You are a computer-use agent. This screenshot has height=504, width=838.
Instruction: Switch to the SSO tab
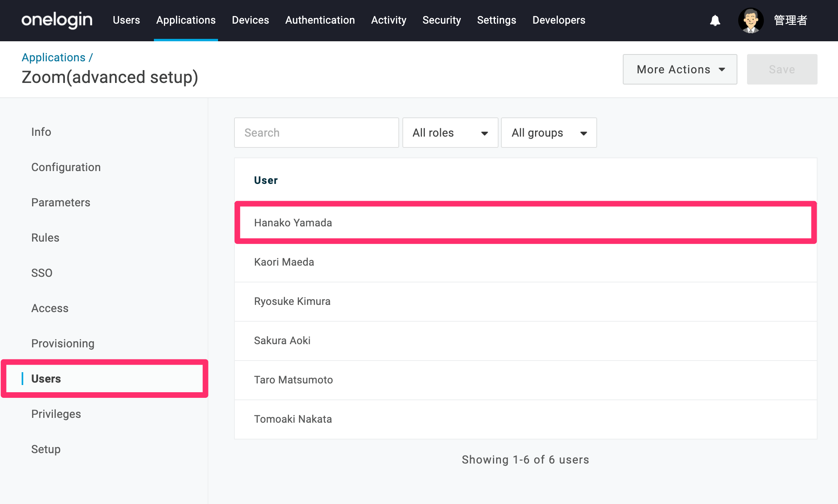42,273
